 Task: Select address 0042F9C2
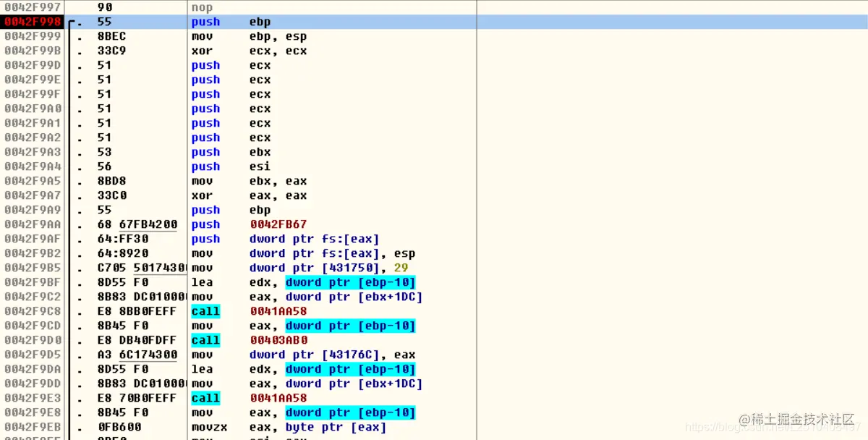tap(33, 297)
